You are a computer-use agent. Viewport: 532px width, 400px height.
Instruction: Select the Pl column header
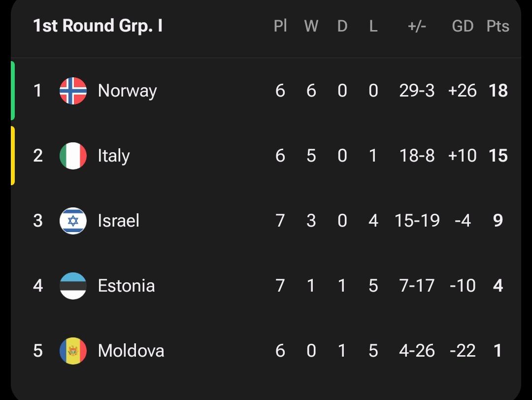280,26
